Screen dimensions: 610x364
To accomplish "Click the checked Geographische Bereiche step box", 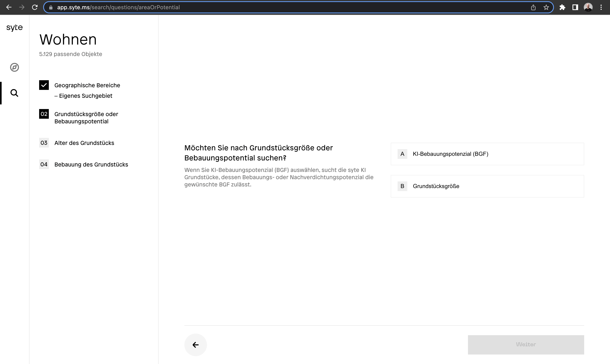I will [44, 85].
